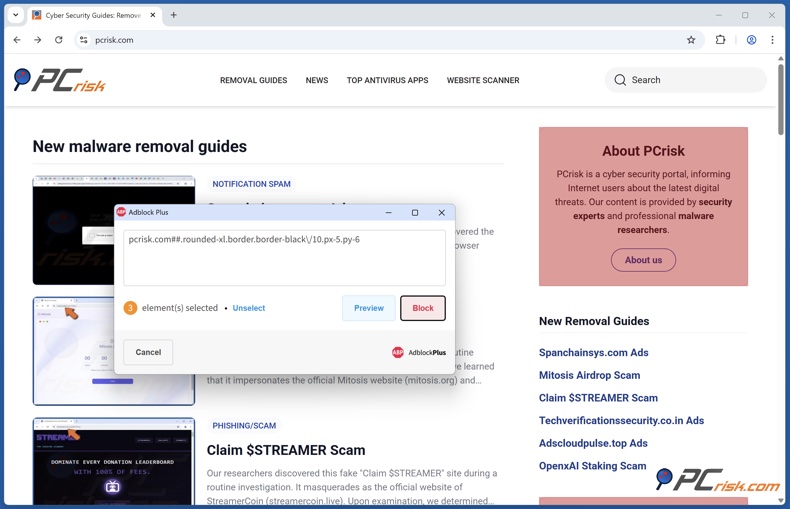The height and width of the screenshot is (509, 790).
Task: Reload the pcrisk.com page
Action: click(x=59, y=40)
